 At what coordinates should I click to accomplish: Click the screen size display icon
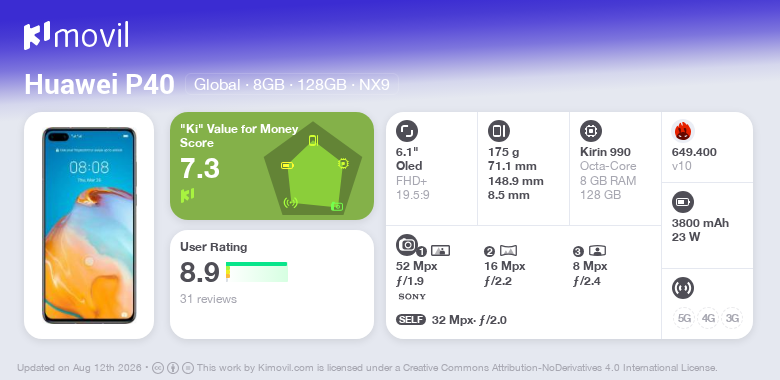406,131
